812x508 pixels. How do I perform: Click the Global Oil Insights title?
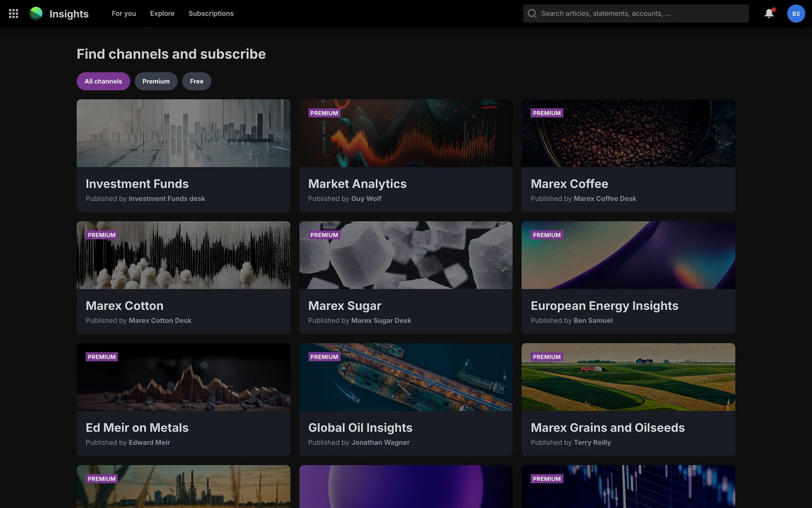pyautogui.click(x=360, y=428)
